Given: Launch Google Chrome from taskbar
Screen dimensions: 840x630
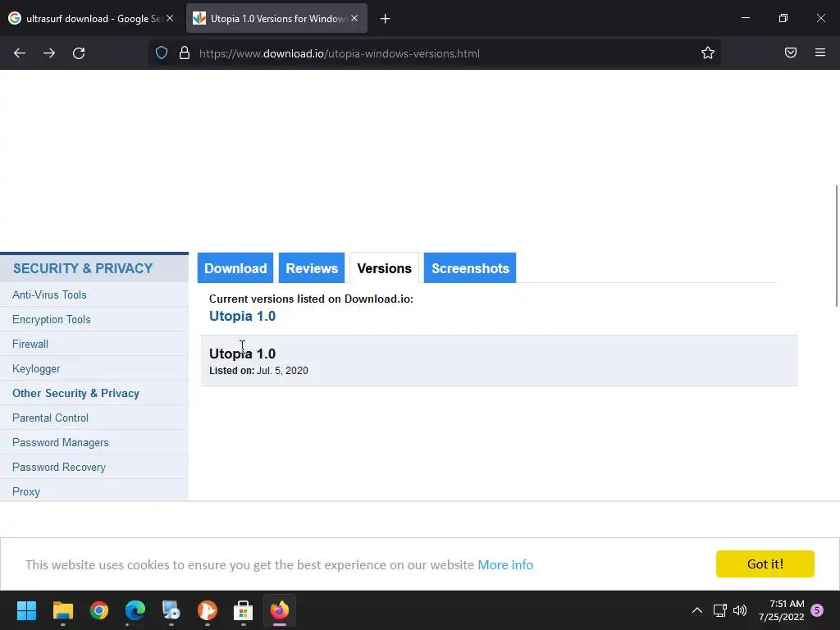Looking at the screenshot, I should tap(99, 610).
